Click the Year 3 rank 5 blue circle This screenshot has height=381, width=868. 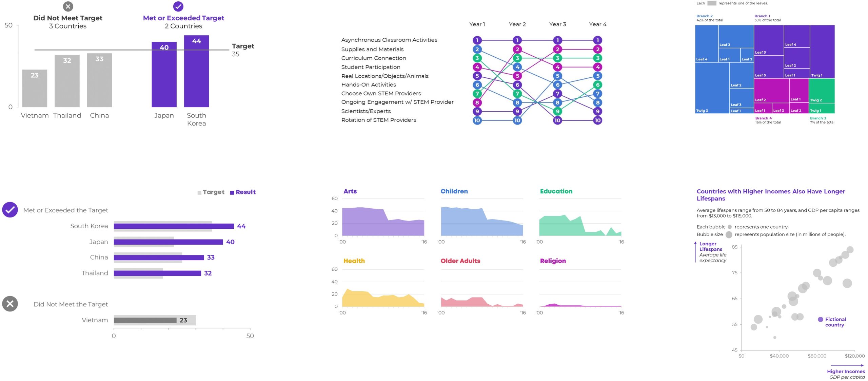(557, 76)
